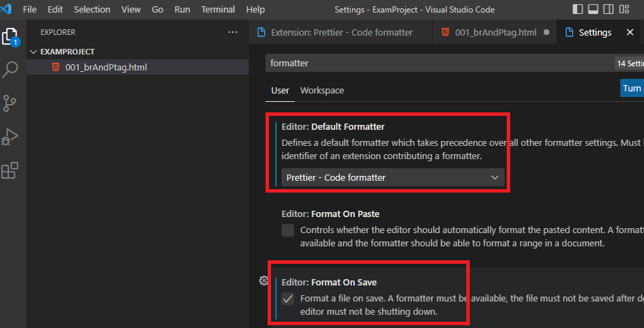Click the Editor: Format On Paste title
This screenshot has width=644, height=328.
click(x=330, y=214)
